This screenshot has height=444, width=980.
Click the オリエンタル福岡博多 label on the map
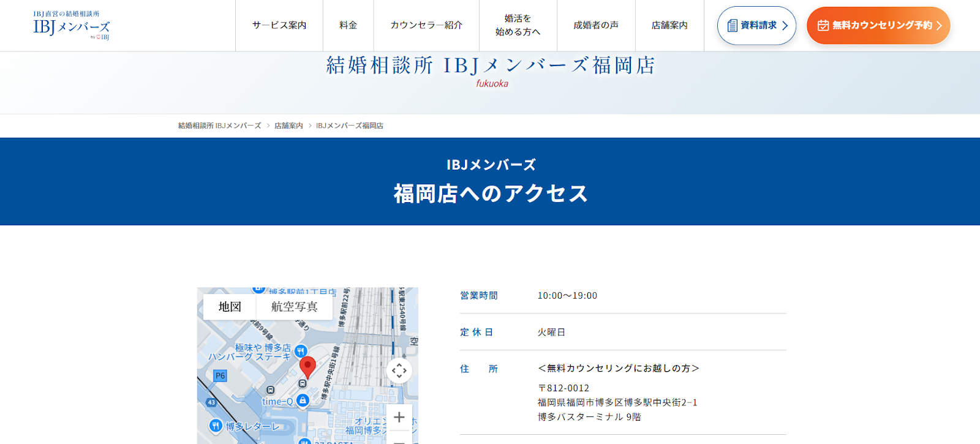(x=381, y=426)
